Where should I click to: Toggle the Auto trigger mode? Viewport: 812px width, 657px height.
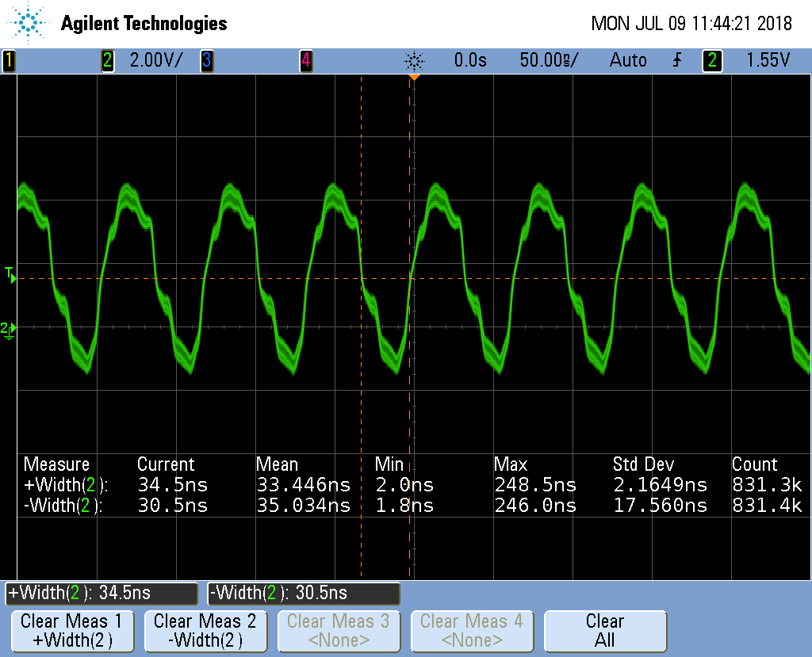pyautogui.click(x=628, y=60)
